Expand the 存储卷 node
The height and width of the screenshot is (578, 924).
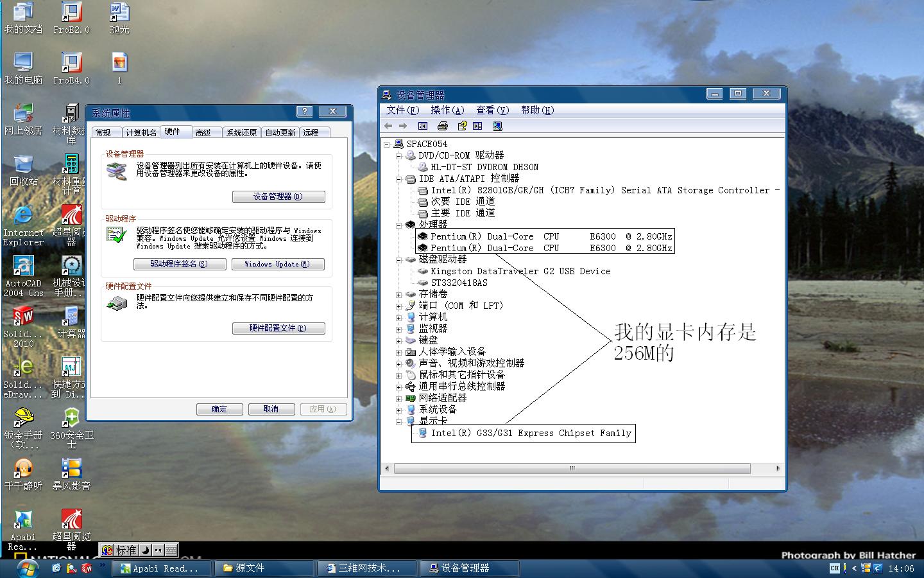click(x=398, y=295)
